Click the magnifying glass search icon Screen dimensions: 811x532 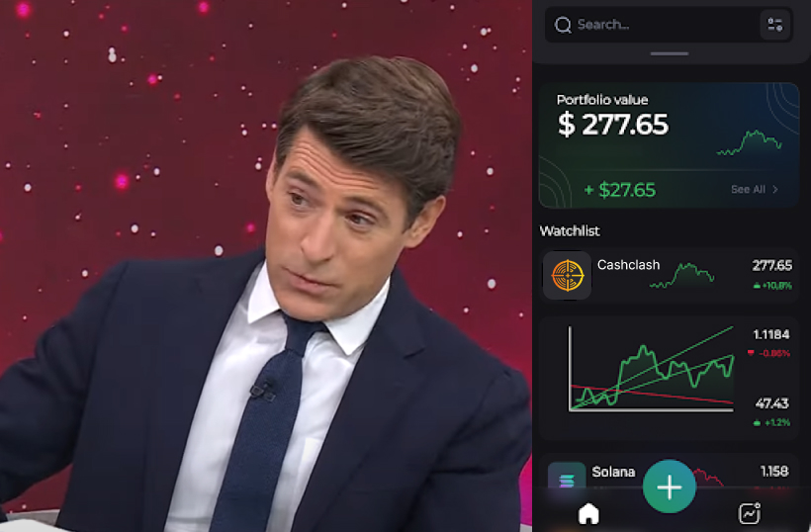click(x=563, y=25)
